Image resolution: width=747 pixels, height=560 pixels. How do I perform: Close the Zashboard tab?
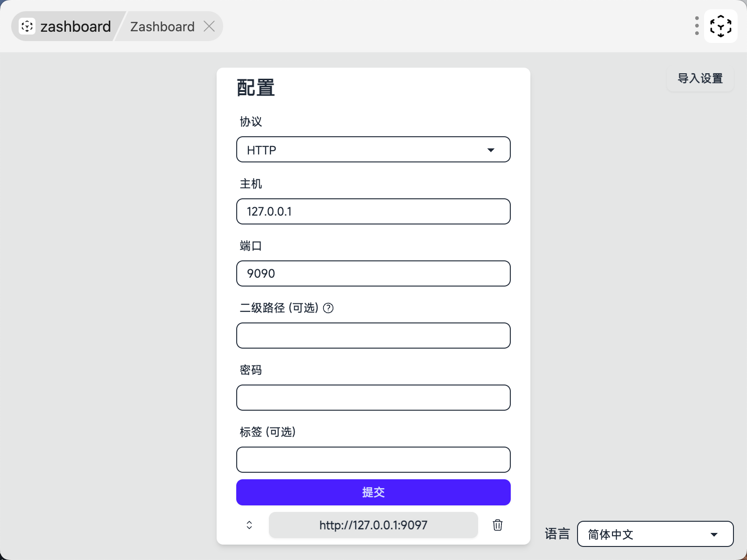click(x=209, y=26)
